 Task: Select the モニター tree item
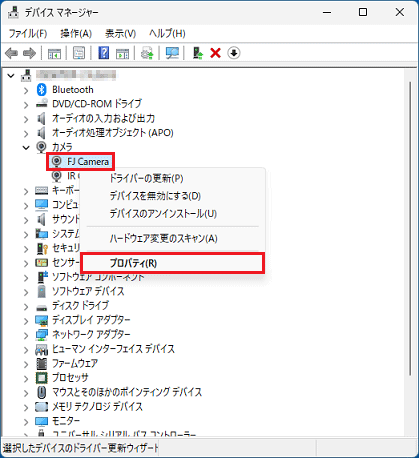tap(66, 421)
